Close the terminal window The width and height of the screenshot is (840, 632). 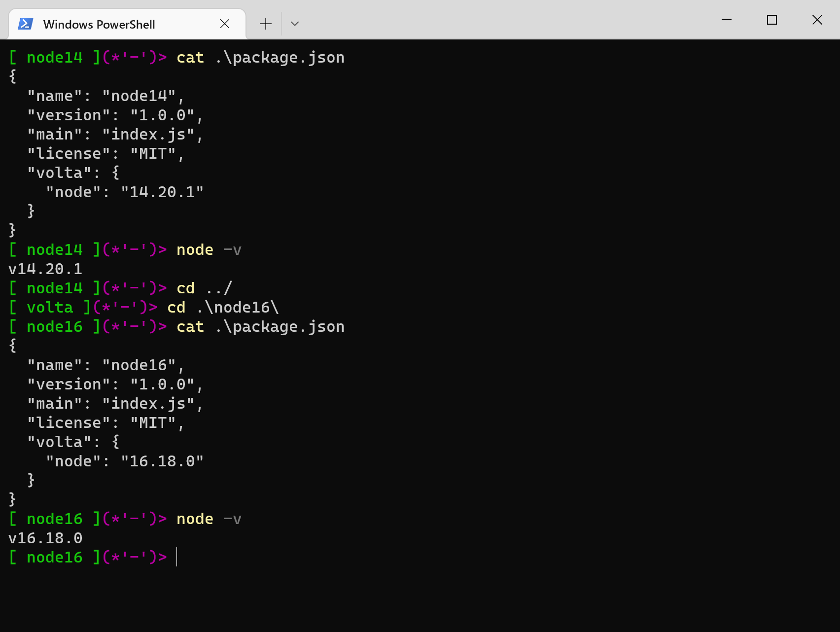point(817,20)
